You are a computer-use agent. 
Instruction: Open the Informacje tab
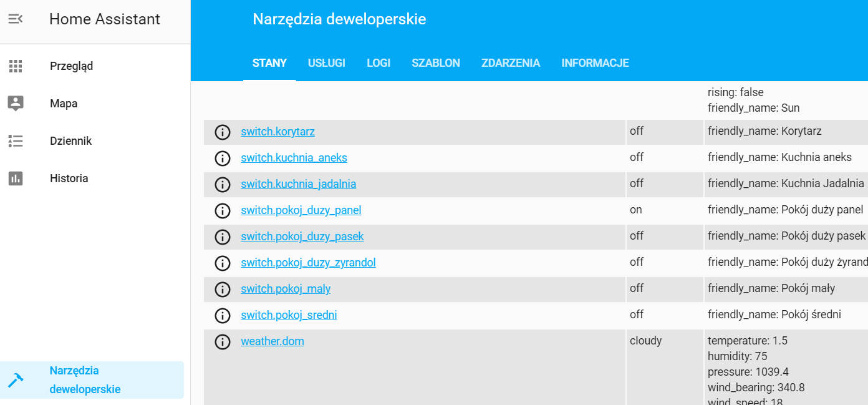click(x=595, y=63)
